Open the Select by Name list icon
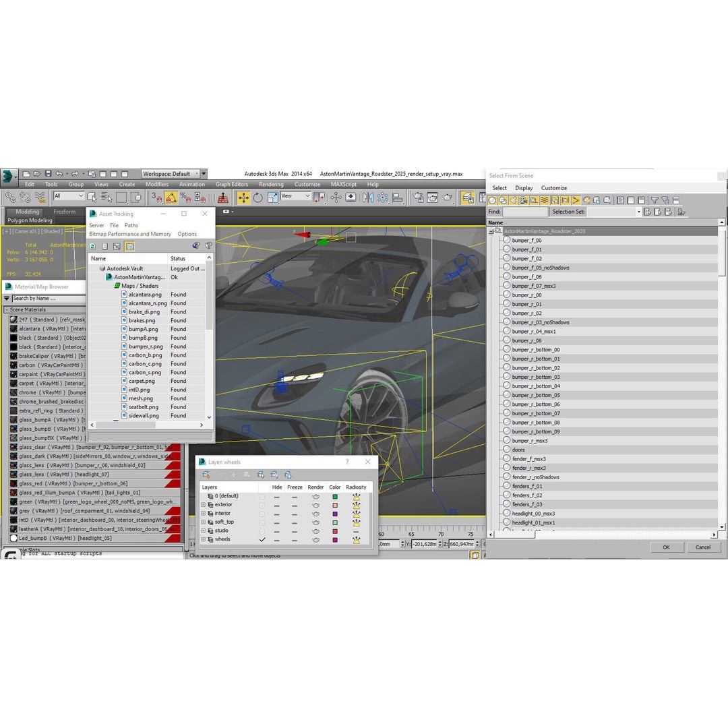This screenshot has height=728, width=728. point(107,198)
